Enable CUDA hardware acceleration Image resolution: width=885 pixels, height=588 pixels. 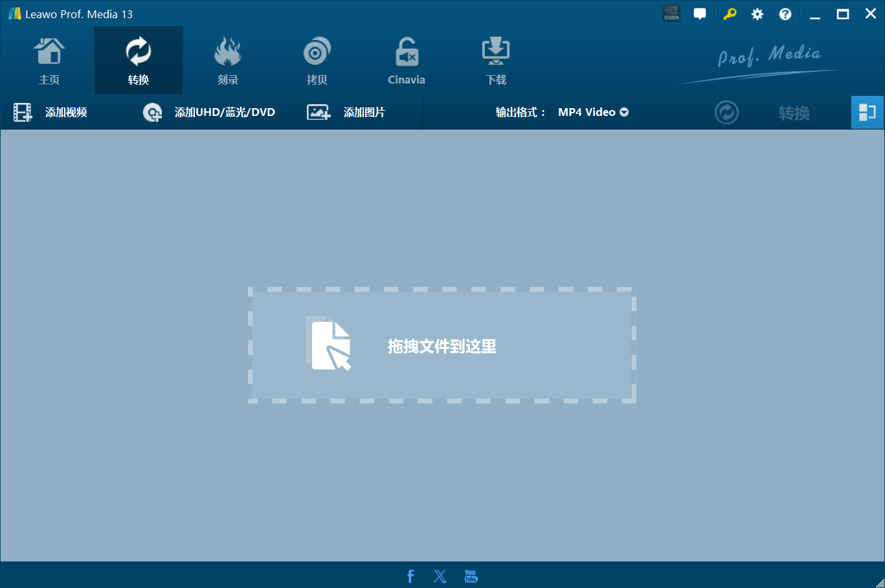[x=671, y=13]
